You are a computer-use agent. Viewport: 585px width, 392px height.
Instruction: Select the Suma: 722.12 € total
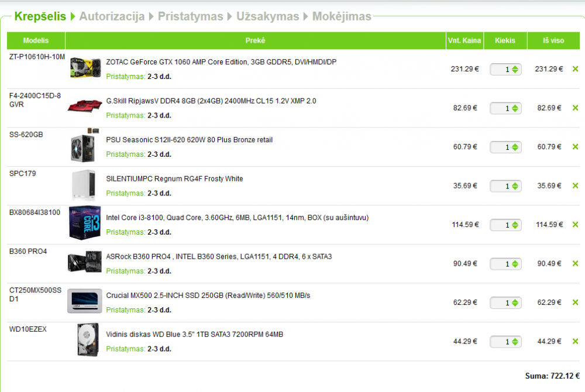coord(552,376)
